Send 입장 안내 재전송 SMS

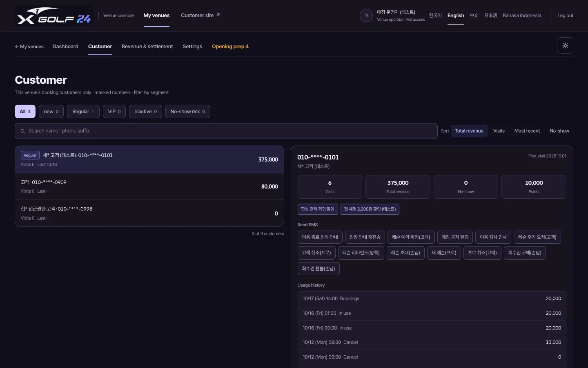pyautogui.click(x=365, y=237)
